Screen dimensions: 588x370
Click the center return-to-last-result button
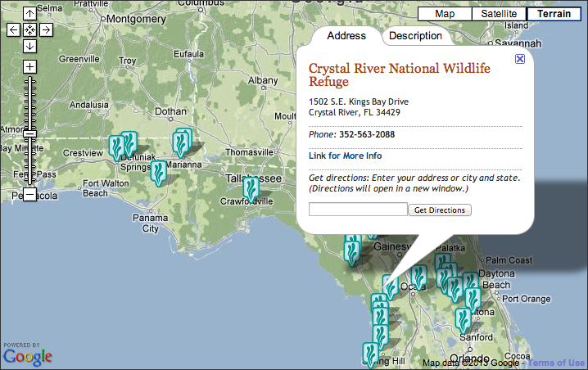29,30
